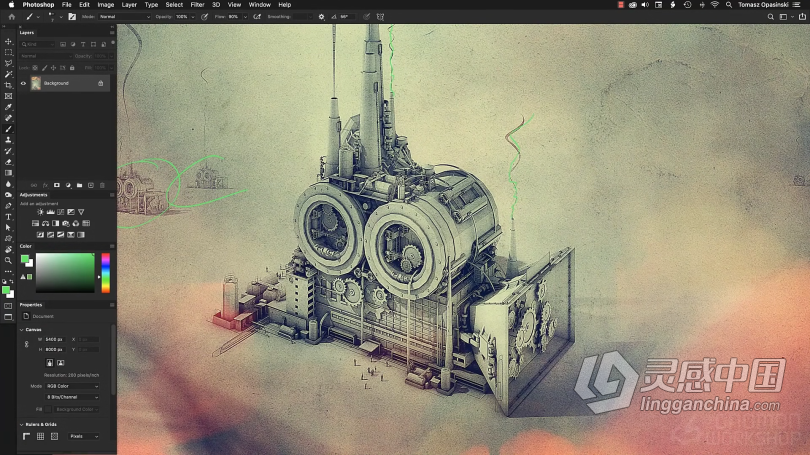Select the Healing Brush tool
Screen dimensions: 810x455
pyautogui.click(x=8, y=118)
